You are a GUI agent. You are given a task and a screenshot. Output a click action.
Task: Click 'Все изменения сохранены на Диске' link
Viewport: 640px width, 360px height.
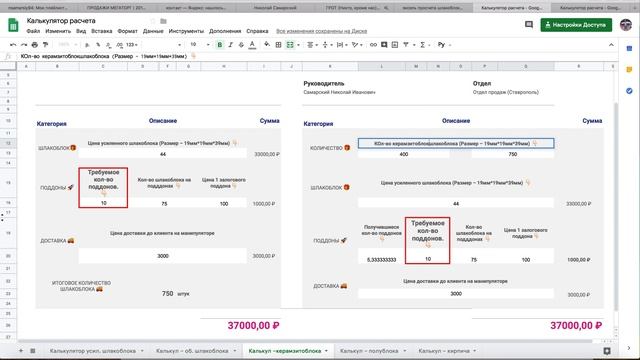coord(322,31)
